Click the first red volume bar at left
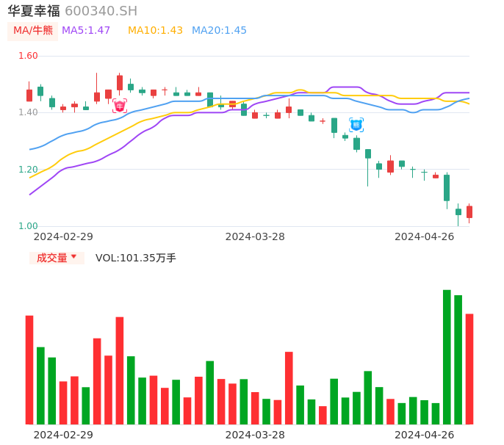Viewport: 504px width, 445px height. [x=29, y=370]
